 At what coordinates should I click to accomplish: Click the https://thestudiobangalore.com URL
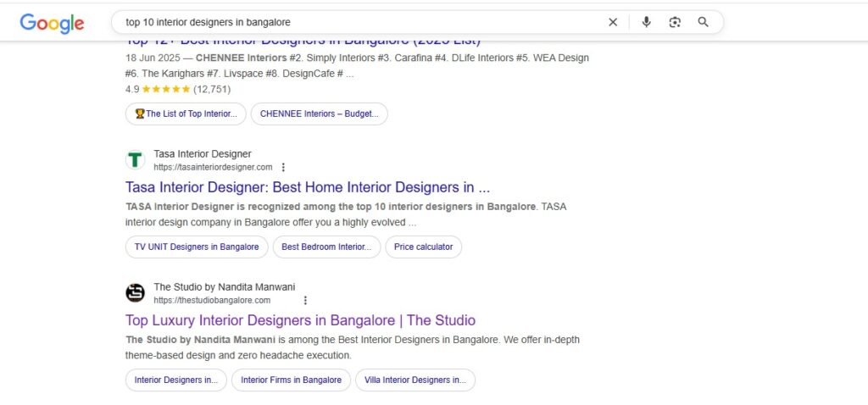pos(212,301)
